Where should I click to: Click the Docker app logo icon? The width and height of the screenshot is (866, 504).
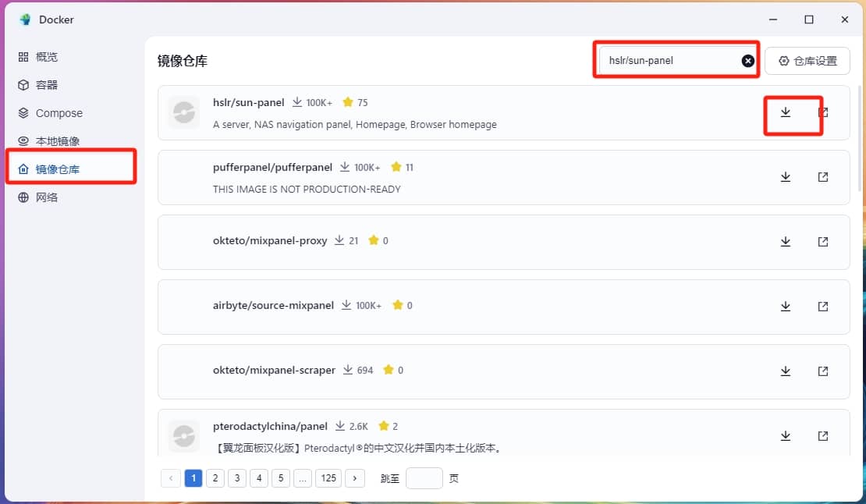click(x=26, y=20)
